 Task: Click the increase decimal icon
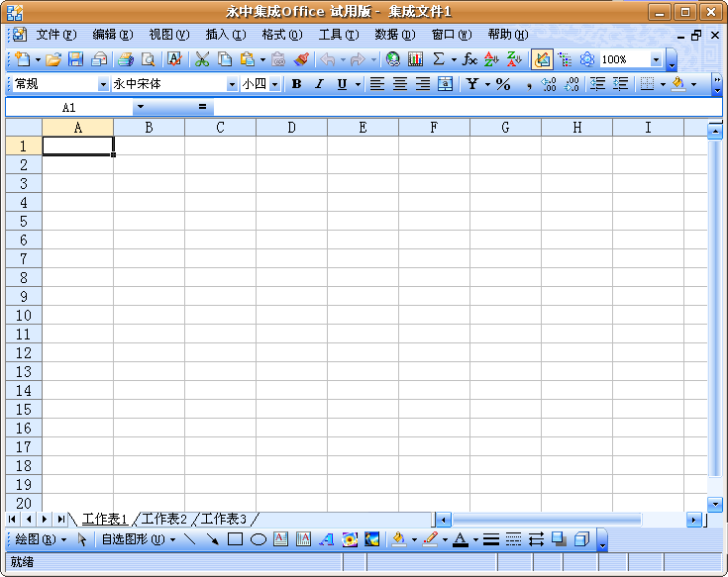tap(549, 84)
